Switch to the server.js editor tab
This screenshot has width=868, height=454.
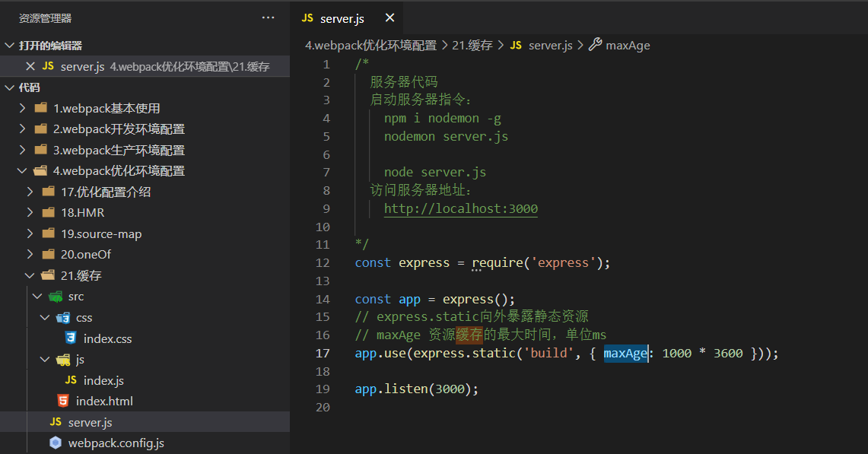pos(342,18)
